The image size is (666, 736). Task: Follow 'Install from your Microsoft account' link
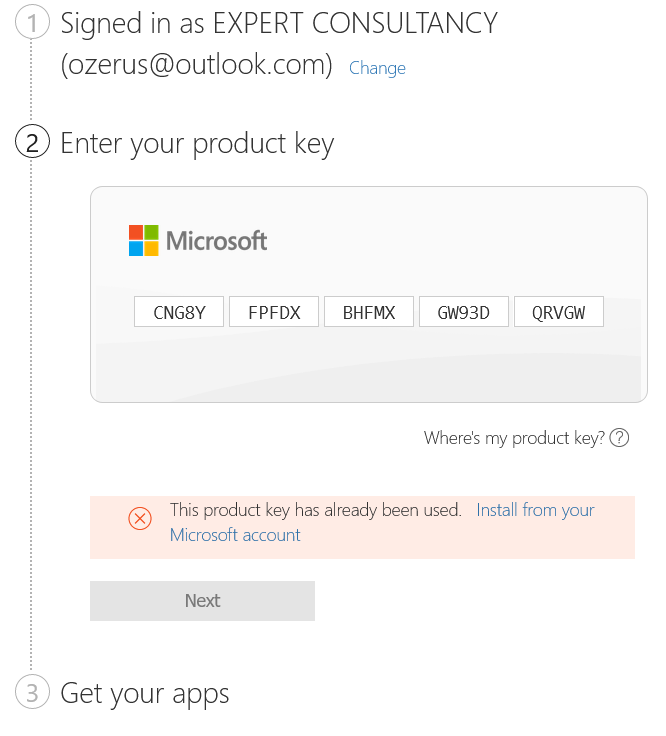(535, 510)
